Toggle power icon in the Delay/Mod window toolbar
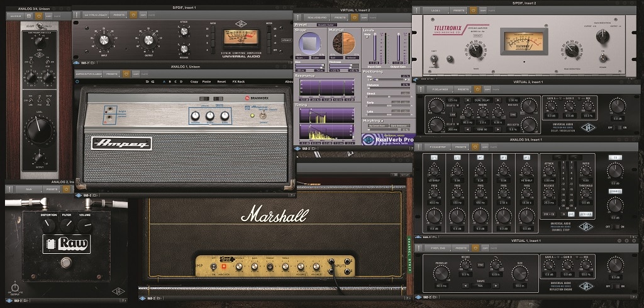 pos(477,89)
